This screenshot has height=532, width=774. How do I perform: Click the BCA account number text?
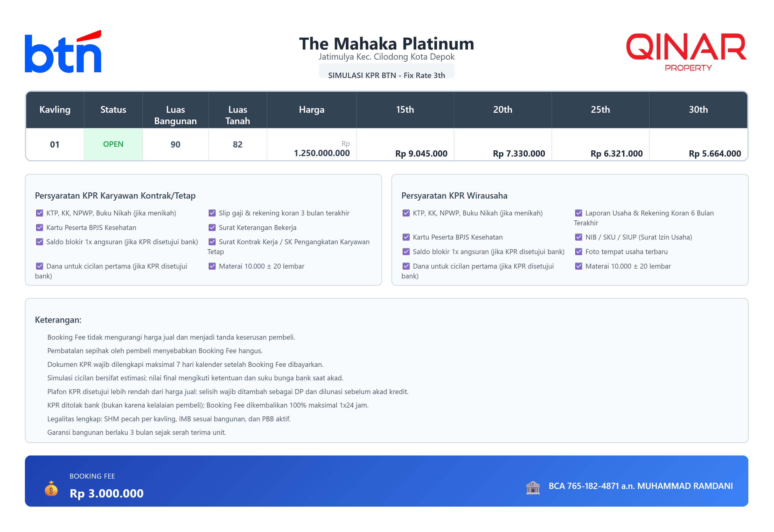pos(640,486)
